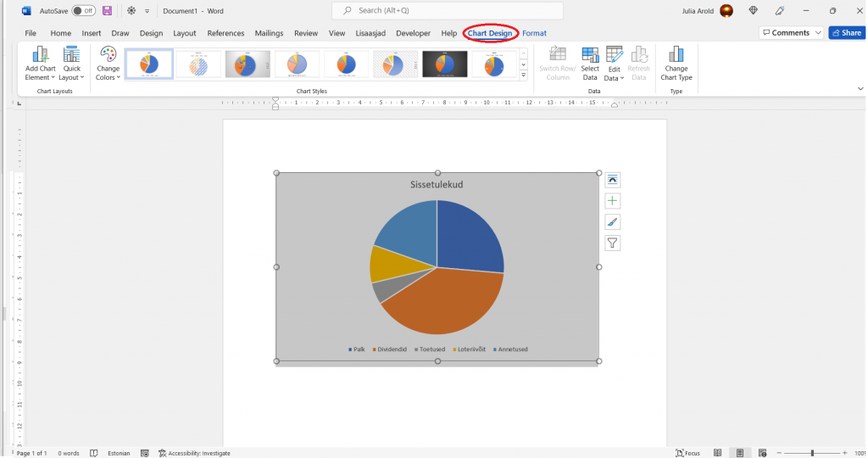
Task: Select the sixth striped-background chart style
Action: point(395,64)
